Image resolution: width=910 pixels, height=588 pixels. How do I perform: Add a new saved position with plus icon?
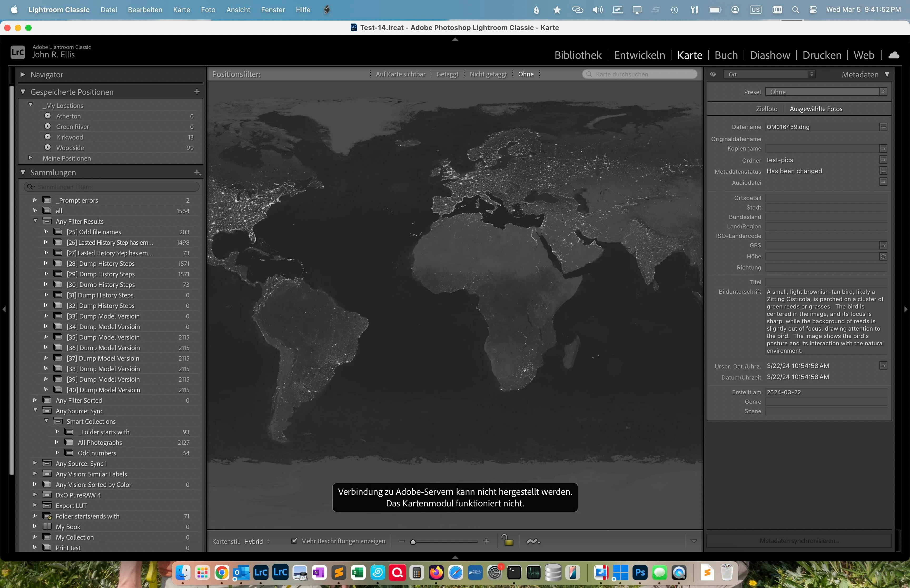pos(197,92)
